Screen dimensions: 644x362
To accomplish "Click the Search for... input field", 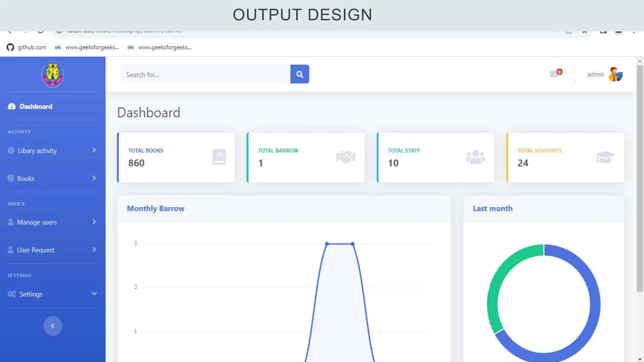I will 206,74.
